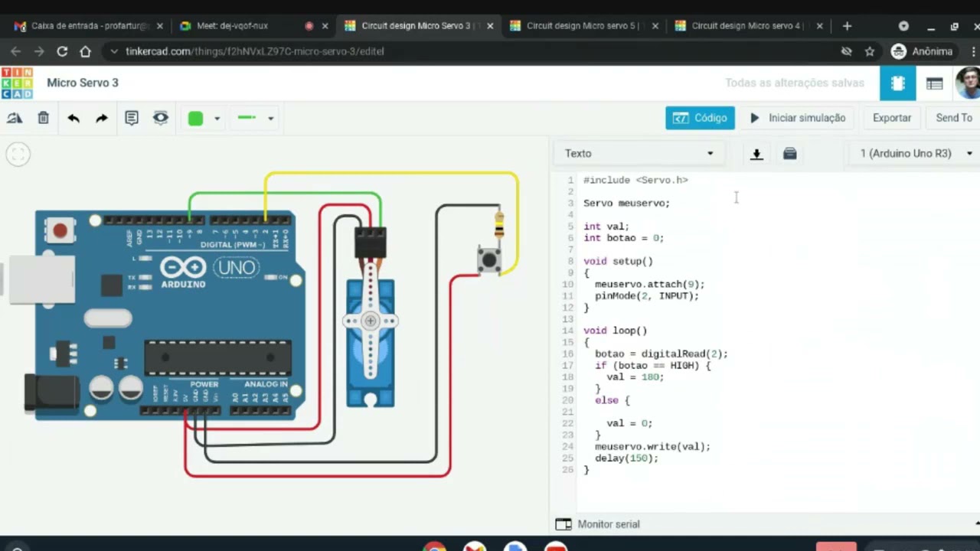
Task: Click the browser back arrow
Action: pos(16,51)
